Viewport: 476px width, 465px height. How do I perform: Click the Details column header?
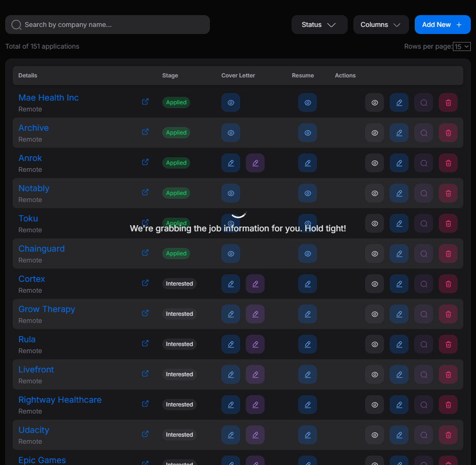click(x=28, y=76)
